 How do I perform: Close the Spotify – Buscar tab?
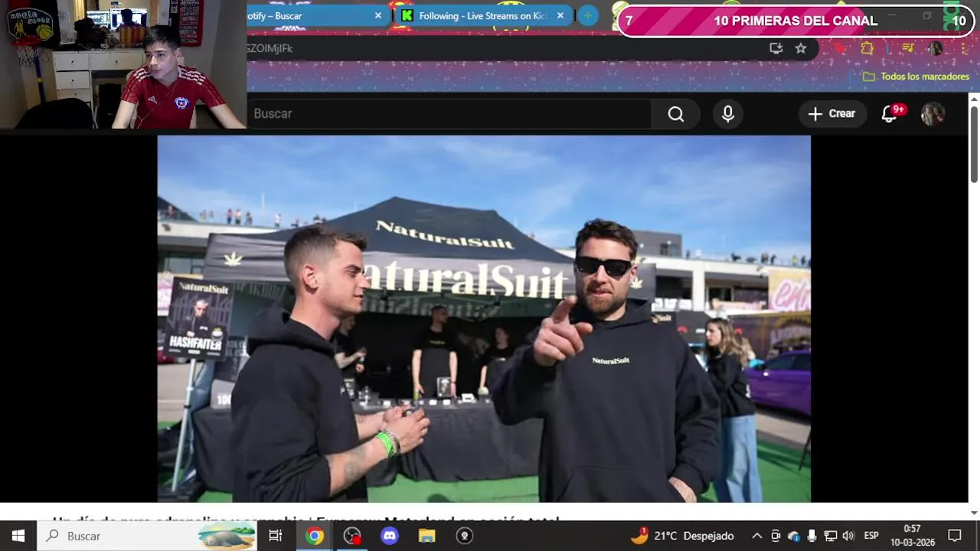(378, 15)
